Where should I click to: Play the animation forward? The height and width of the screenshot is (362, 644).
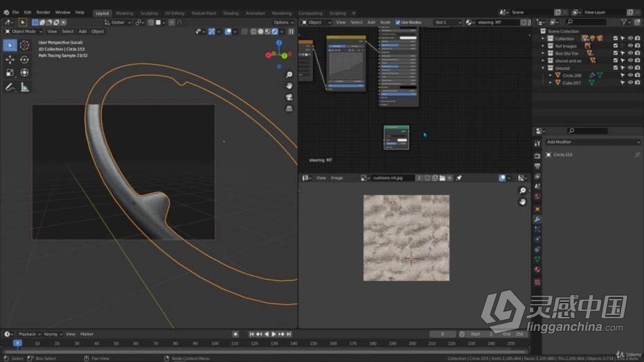point(274,334)
